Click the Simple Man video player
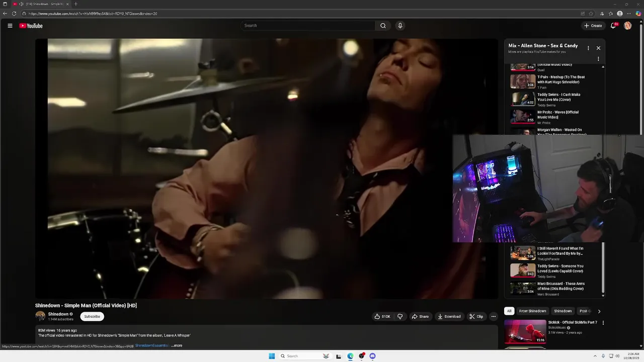 tap(267, 168)
